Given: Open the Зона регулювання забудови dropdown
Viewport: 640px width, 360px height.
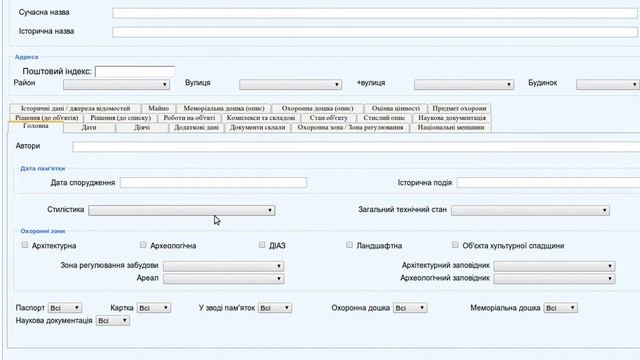Looking at the screenshot, I should [x=224, y=267].
